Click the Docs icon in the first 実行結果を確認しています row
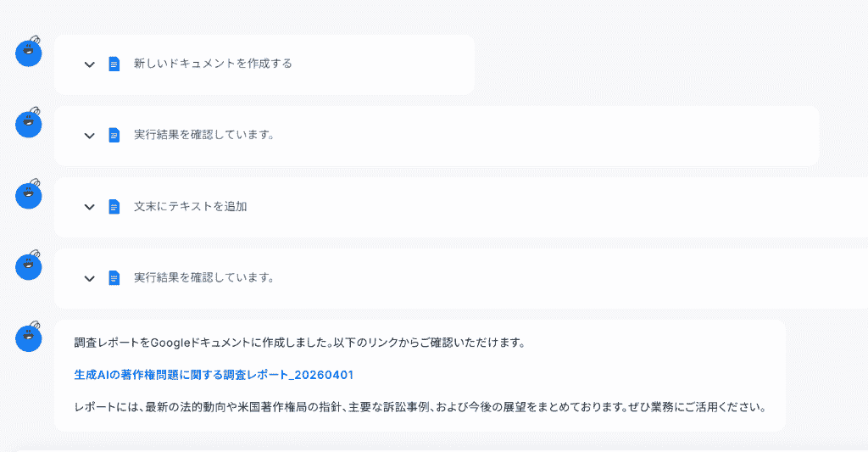The image size is (868, 452). (114, 135)
